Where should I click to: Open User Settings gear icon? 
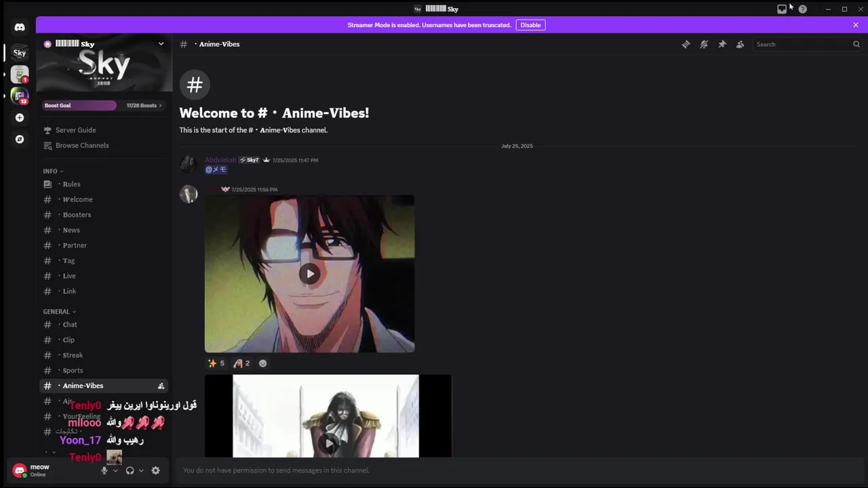tap(155, 470)
